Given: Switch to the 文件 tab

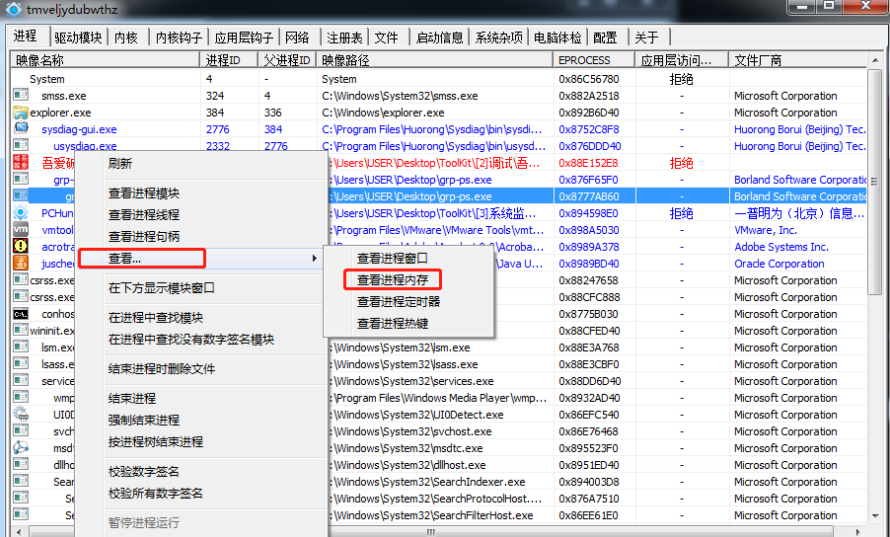Looking at the screenshot, I should tap(386, 37).
